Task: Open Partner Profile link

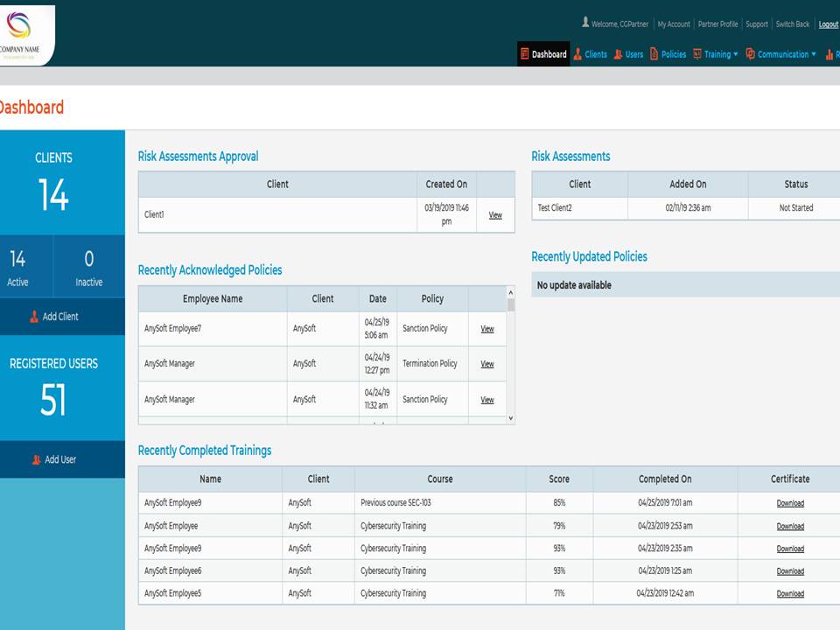Action: [x=717, y=24]
